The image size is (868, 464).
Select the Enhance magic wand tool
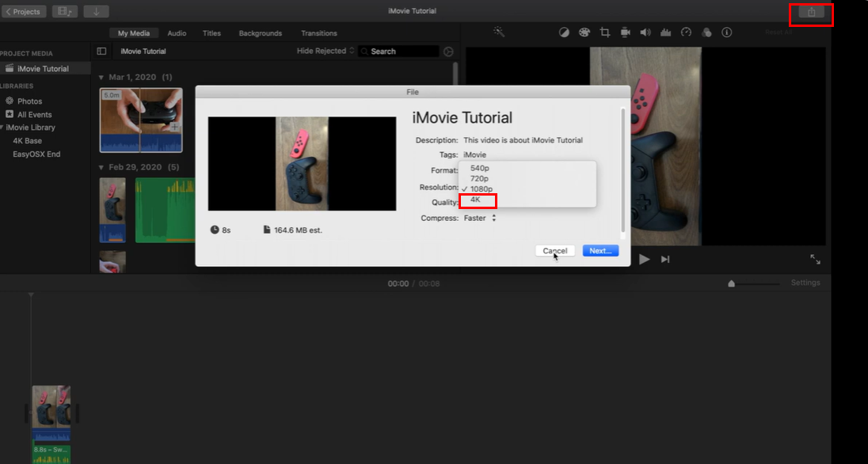point(499,32)
